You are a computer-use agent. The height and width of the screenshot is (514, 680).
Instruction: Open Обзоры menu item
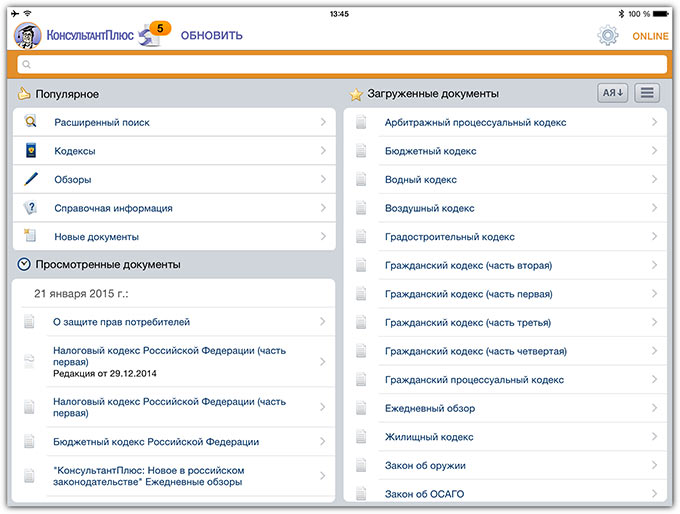[x=174, y=180]
